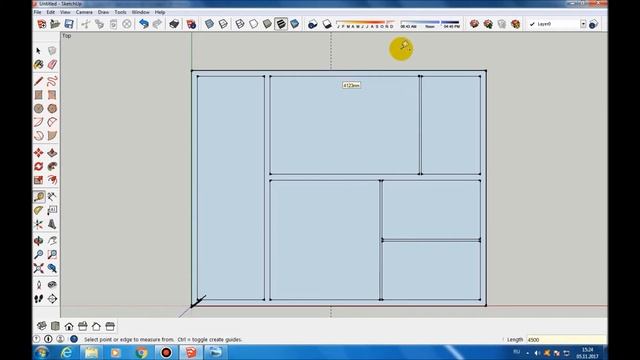Click the Previous view tool

(x=52, y=268)
